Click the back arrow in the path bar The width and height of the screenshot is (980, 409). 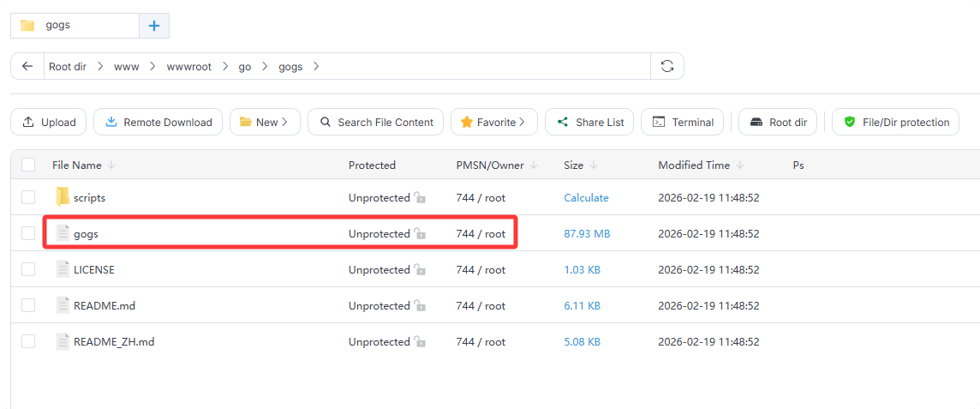[x=27, y=66]
